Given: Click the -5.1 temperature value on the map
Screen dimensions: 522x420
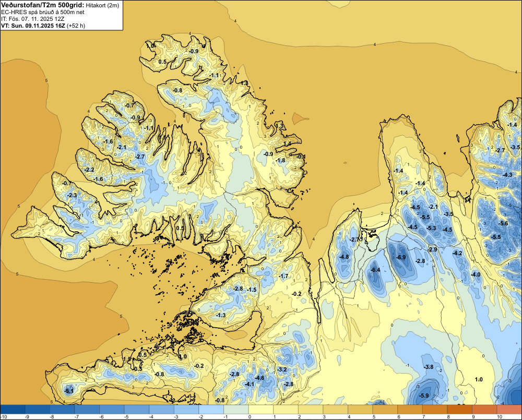Looking at the screenshot, I should coord(69,391).
